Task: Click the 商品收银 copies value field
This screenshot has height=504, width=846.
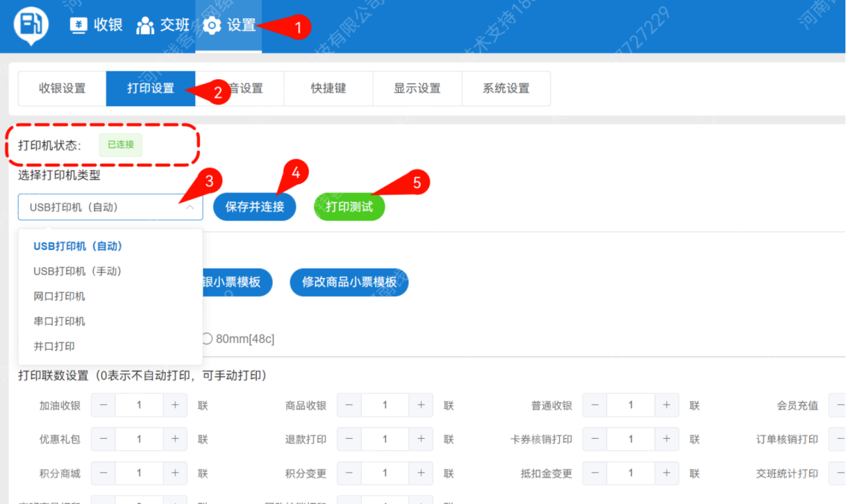Action: click(385, 405)
